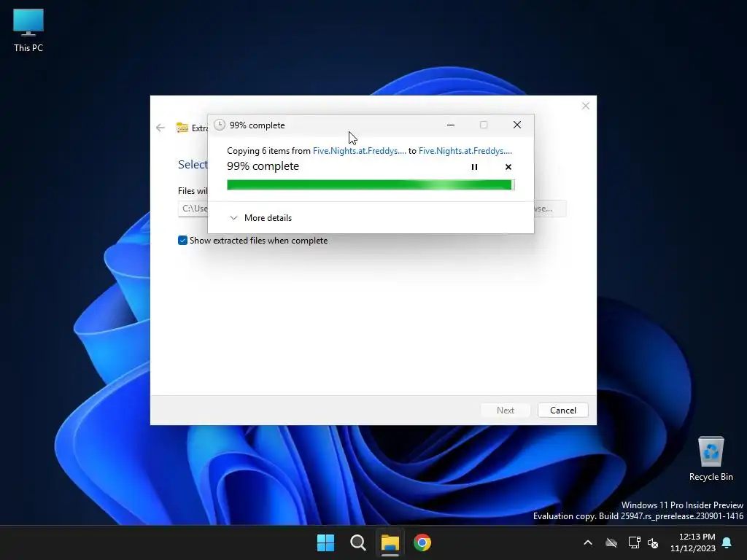The image size is (747, 560).
Task: Pause the file copy operation
Action: 474,167
